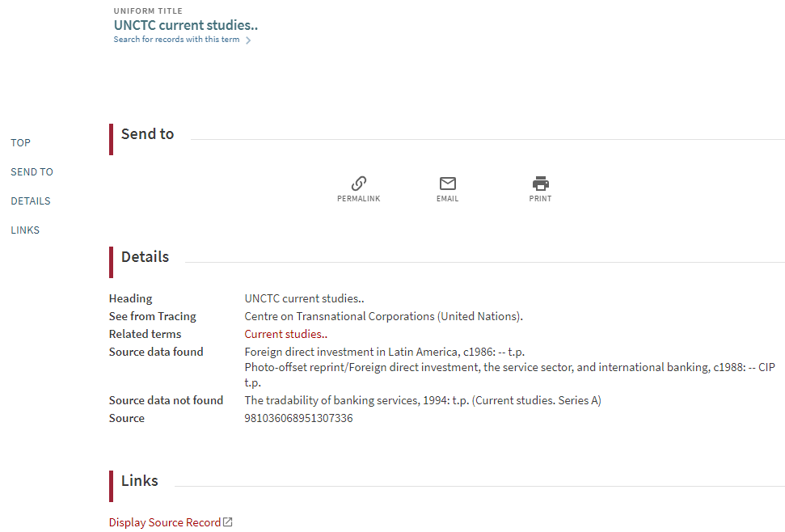
Task: Click the Permalink chain icon
Action: [359, 184]
